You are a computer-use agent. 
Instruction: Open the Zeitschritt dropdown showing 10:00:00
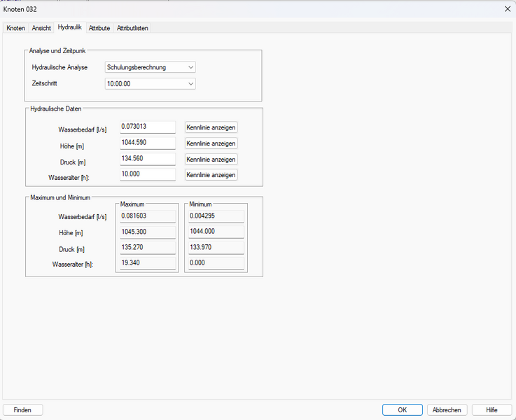click(x=150, y=83)
